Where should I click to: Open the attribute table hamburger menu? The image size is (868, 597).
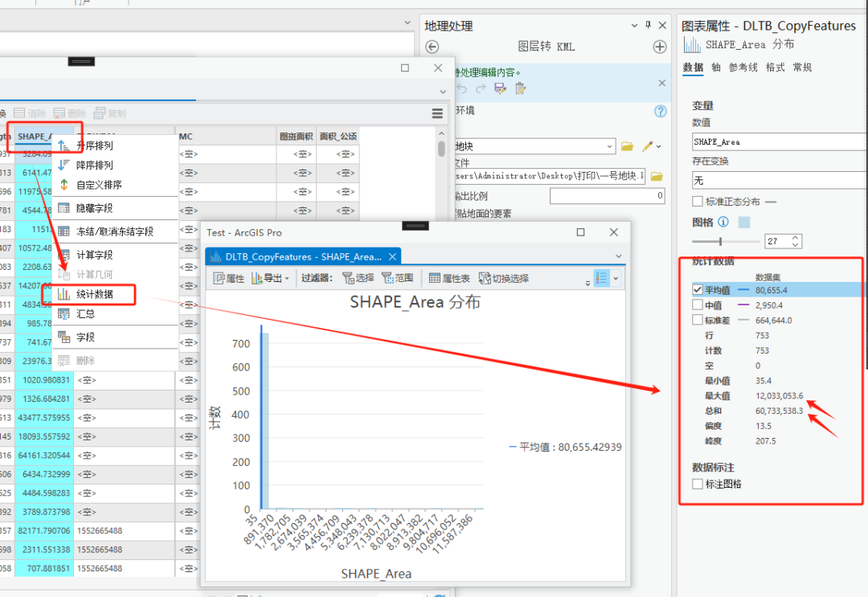tap(437, 113)
